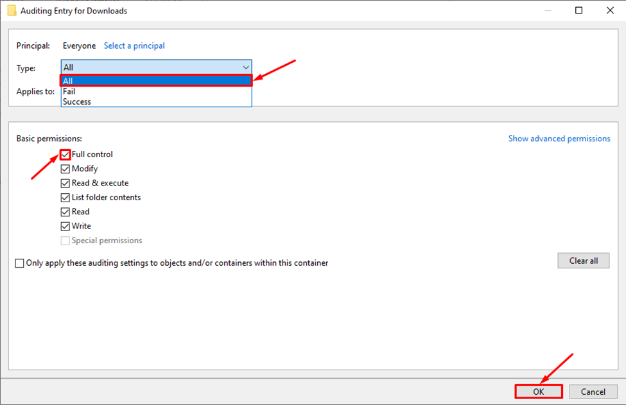Open the Type dropdown arrow
Viewport: 626px width, 405px height.
[x=246, y=67]
